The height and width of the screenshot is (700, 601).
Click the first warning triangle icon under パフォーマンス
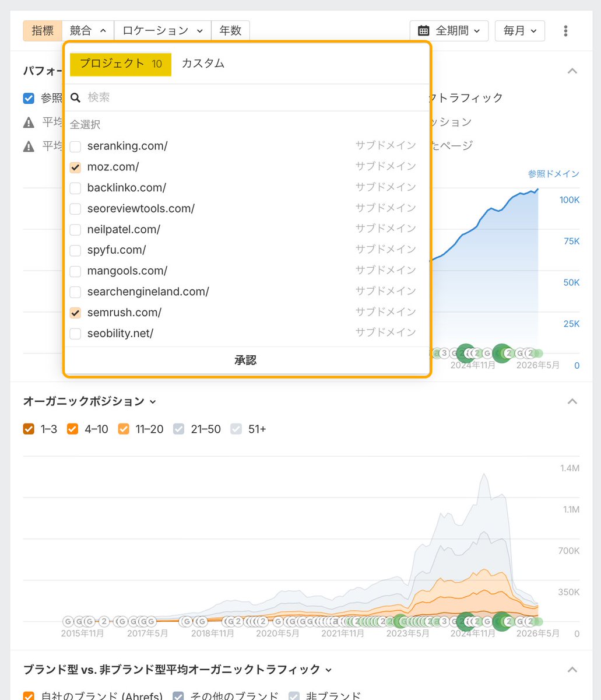[x=29, y=123]
